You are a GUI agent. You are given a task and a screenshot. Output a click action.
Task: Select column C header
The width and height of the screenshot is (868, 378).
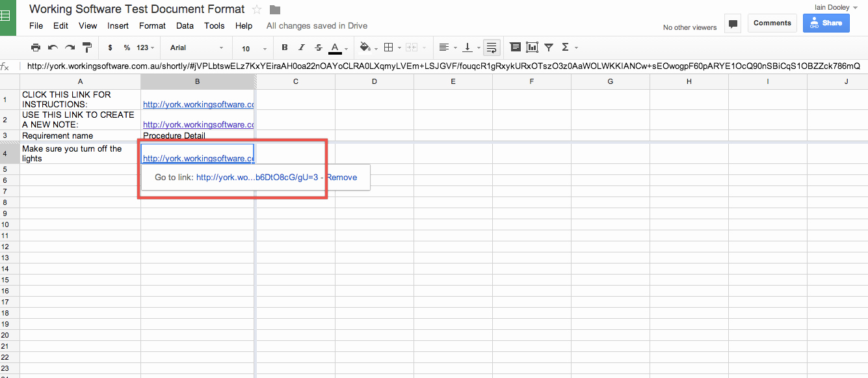[296, 81]
